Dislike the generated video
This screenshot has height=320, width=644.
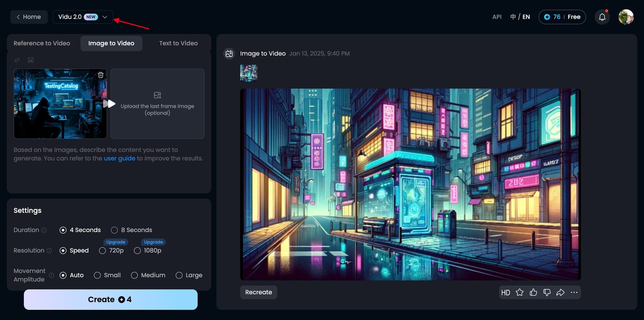547,293
